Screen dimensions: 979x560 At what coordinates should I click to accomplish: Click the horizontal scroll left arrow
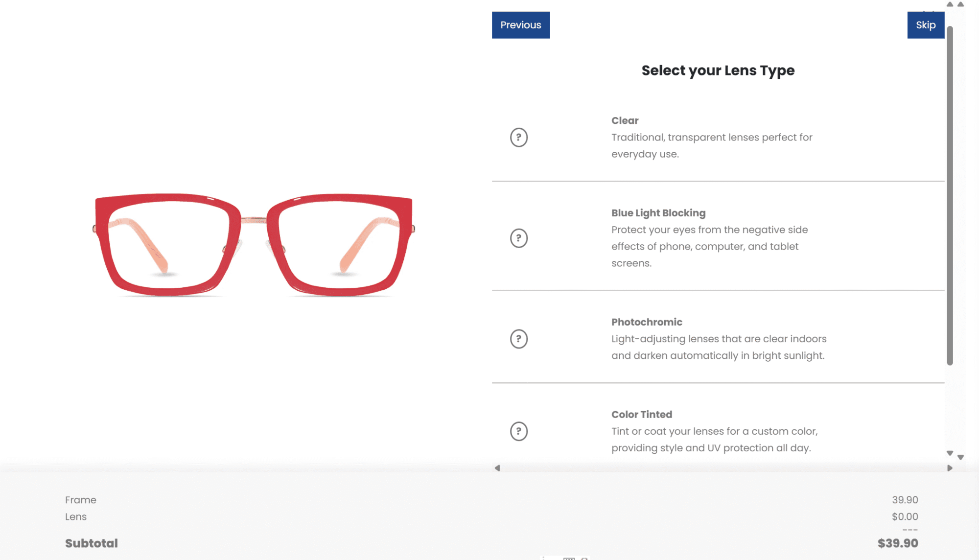(x=497, y=468)
